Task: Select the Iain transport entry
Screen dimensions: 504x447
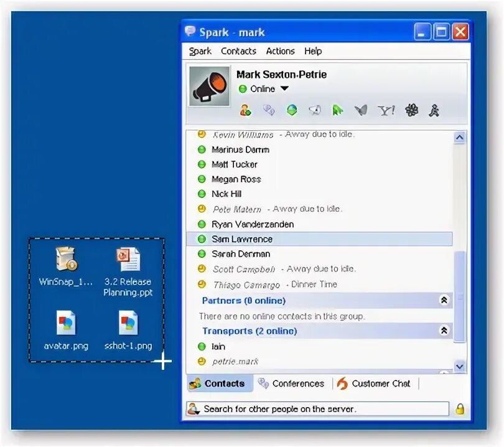Action: click(319, 346)
